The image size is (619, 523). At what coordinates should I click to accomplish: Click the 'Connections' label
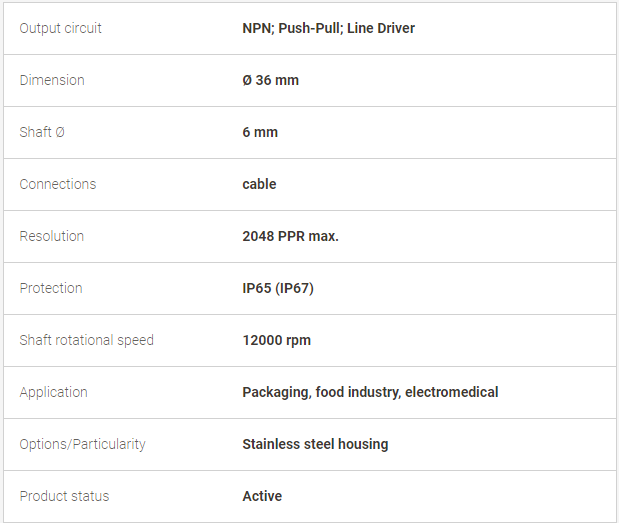click(58, 184)
